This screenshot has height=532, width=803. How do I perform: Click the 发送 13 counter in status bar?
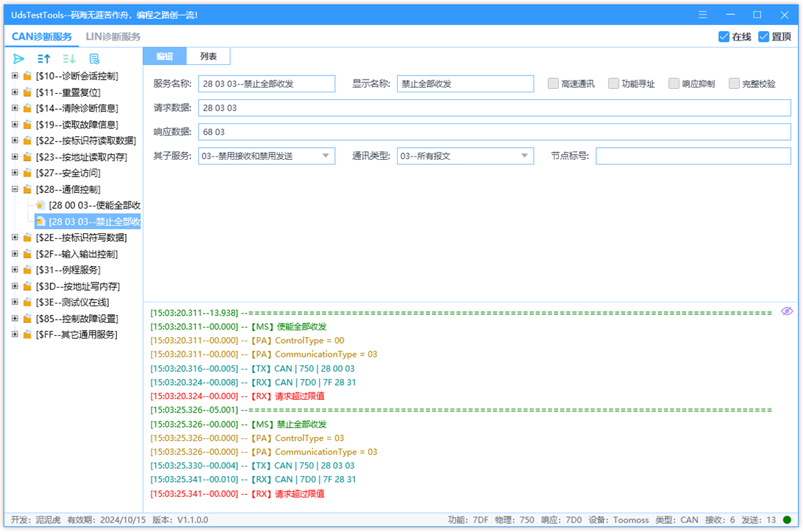[x=759, y=521]
